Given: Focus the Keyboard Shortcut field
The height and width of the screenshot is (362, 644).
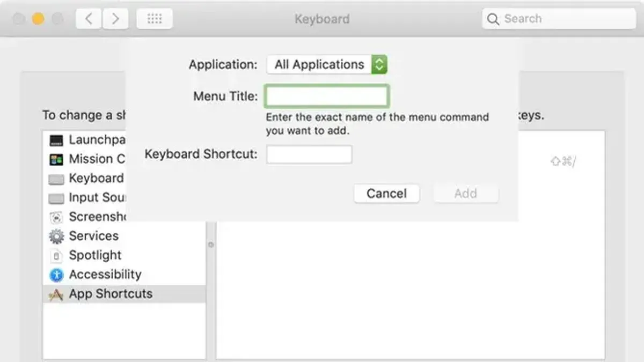Looking at the screenshot, I should 309,154.
